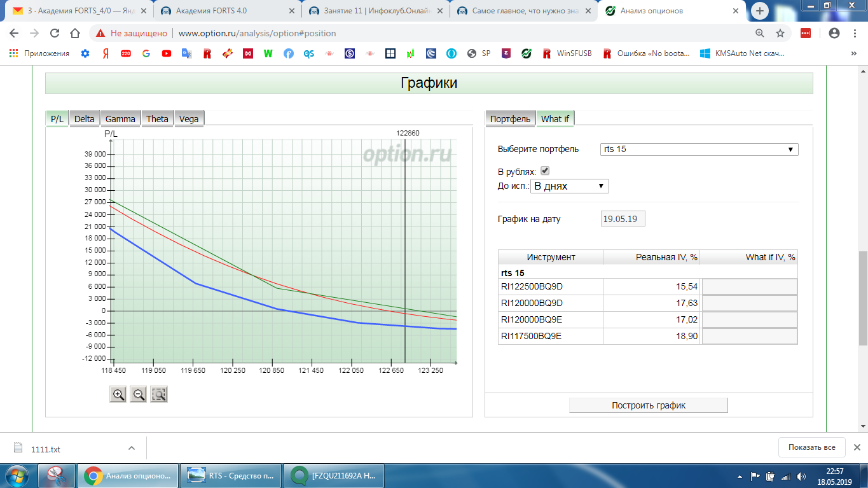Open the KMSAuto Net bookmark
Screen dimensions: 868x488
coord(741,53)
